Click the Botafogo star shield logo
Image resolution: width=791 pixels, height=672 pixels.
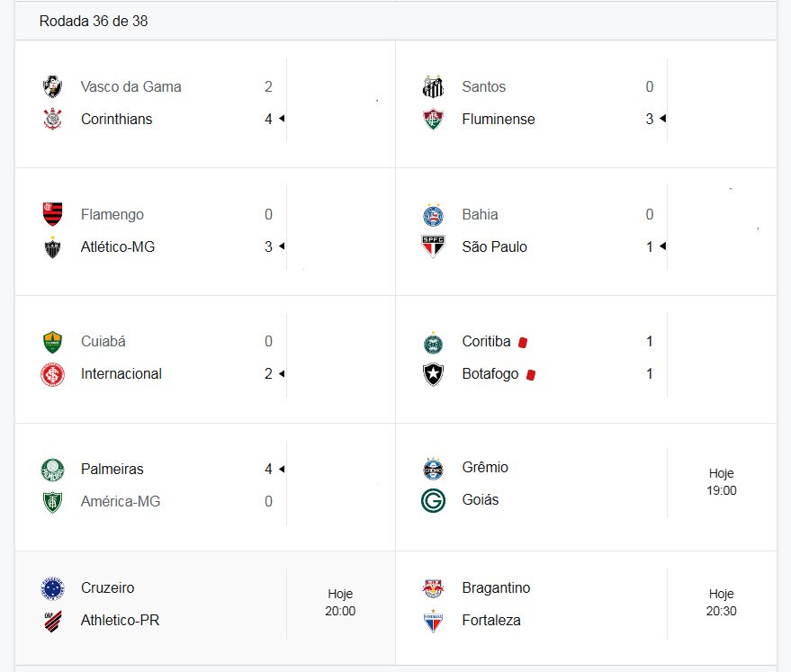point(434,374)
